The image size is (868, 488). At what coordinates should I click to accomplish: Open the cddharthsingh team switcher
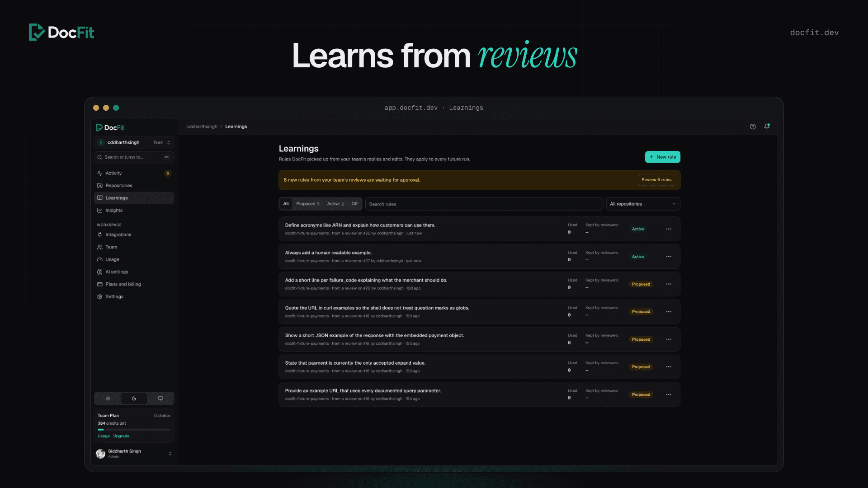[x=134, y=142]
